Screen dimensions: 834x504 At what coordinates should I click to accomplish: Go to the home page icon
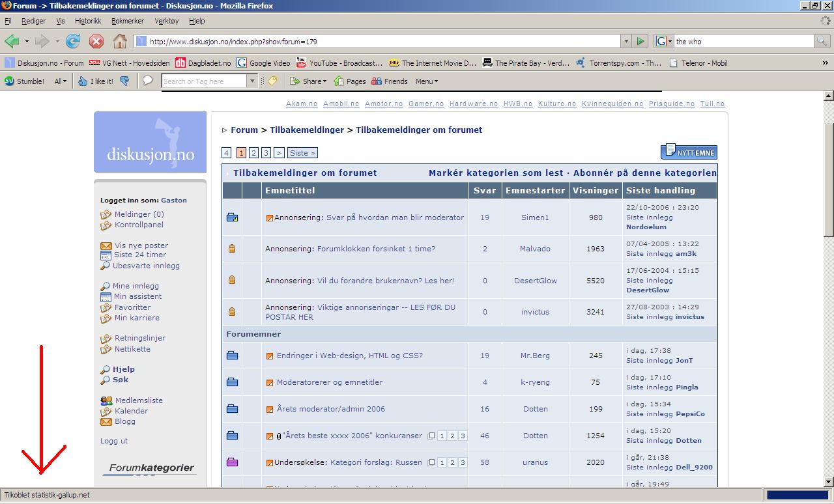pyautogui.click(x=120, y=41)
